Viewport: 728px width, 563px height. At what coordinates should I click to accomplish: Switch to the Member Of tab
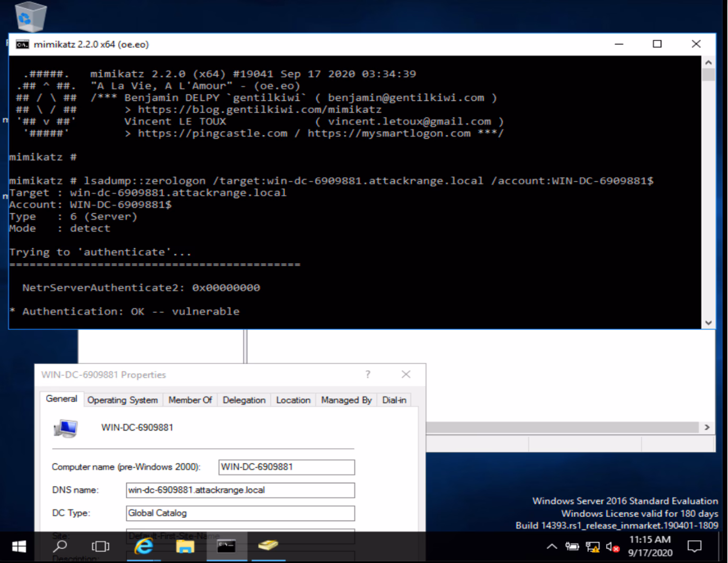coord(190,400)
